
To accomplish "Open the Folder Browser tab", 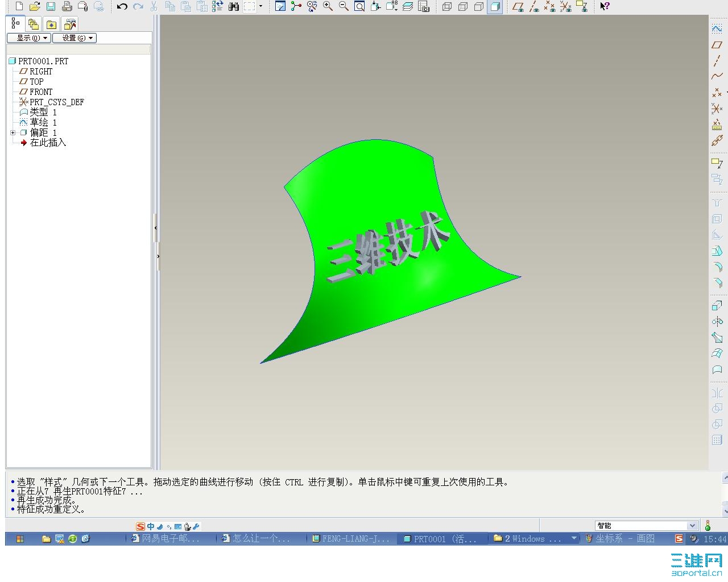I will 34,24.
